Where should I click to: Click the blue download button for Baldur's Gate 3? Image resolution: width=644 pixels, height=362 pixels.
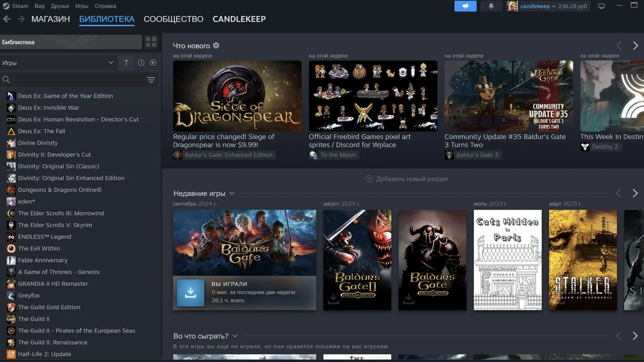(x=191, y=293)
